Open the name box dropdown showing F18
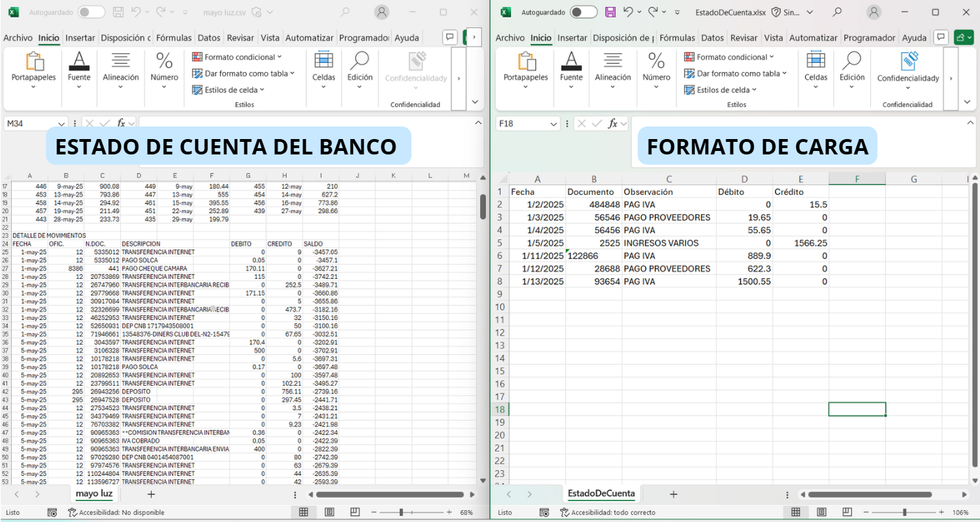 [x=554, y=124]
